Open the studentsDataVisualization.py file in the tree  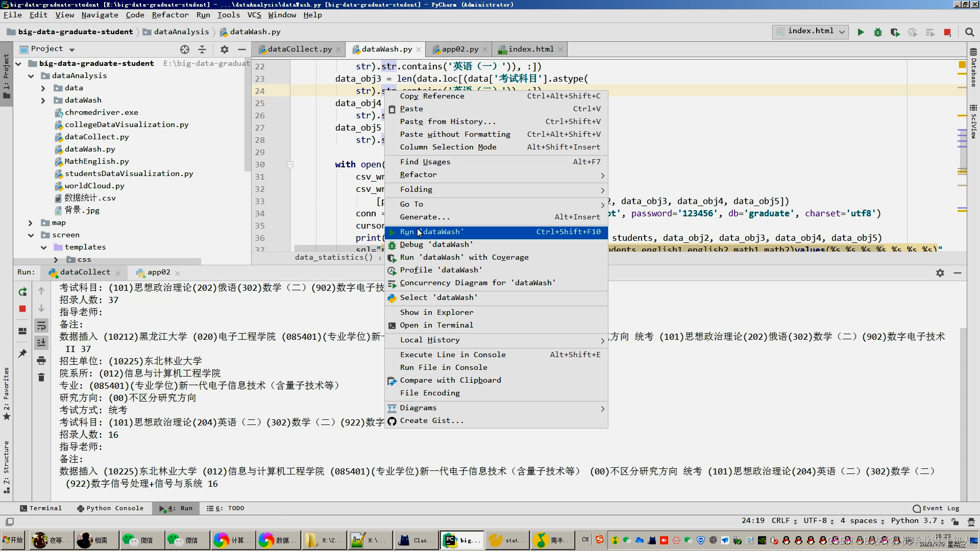point(129,173)
